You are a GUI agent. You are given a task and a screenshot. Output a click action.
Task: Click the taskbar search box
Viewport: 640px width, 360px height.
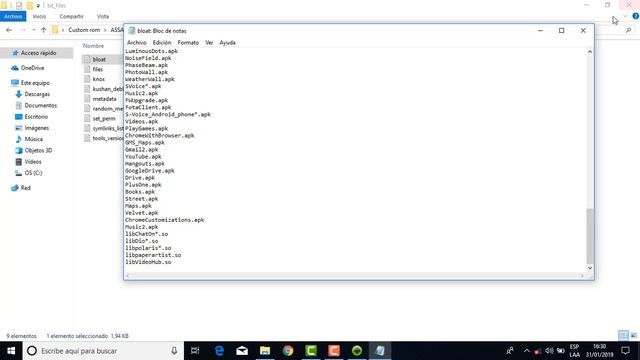(x=103, y=351)
